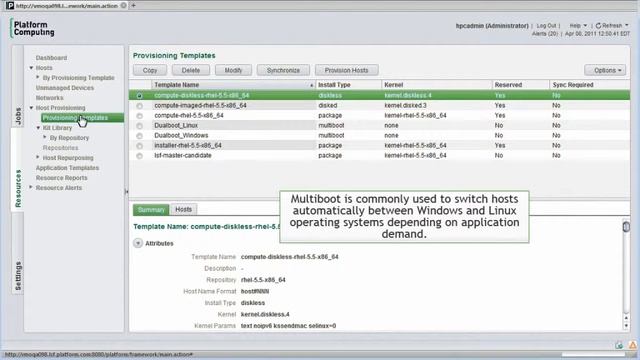640x360 pixels.
Task: Open the Options dropdown
Action: [605, 70]
